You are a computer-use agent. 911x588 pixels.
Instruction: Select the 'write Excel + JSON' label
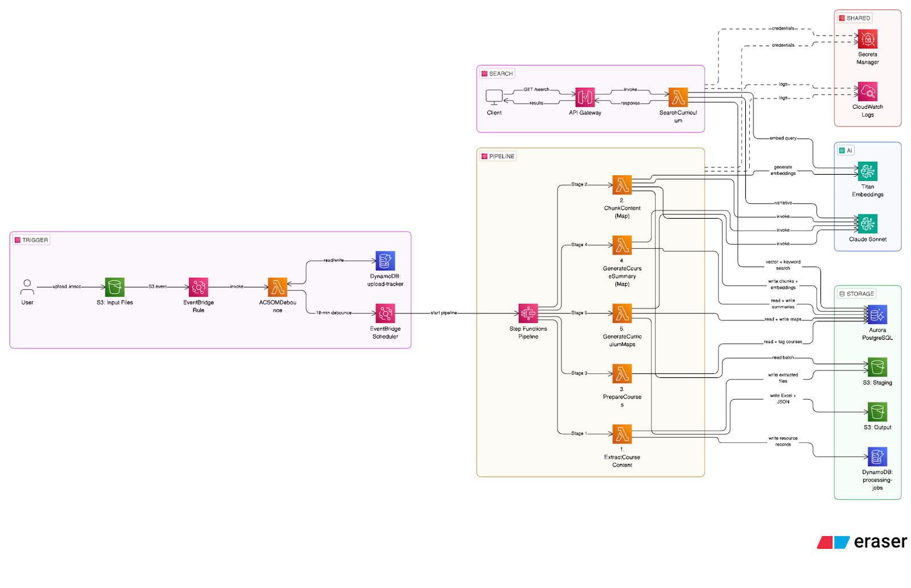783,398
